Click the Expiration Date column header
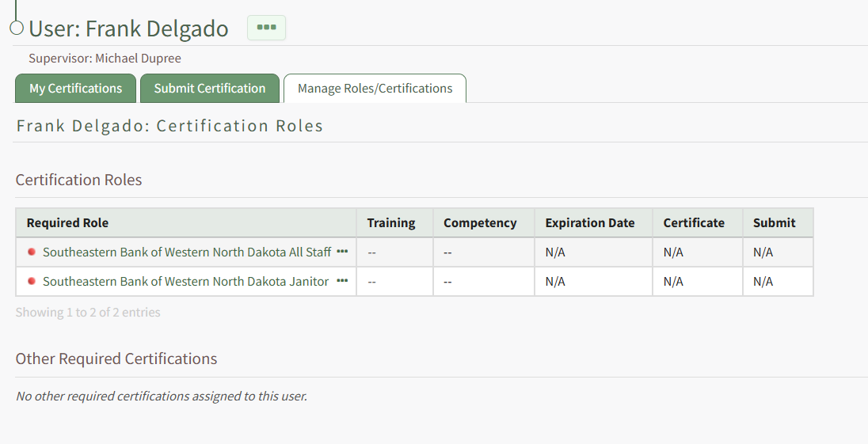Image resolution: width=868 pixels, height=444 pixels. [590, 223]
